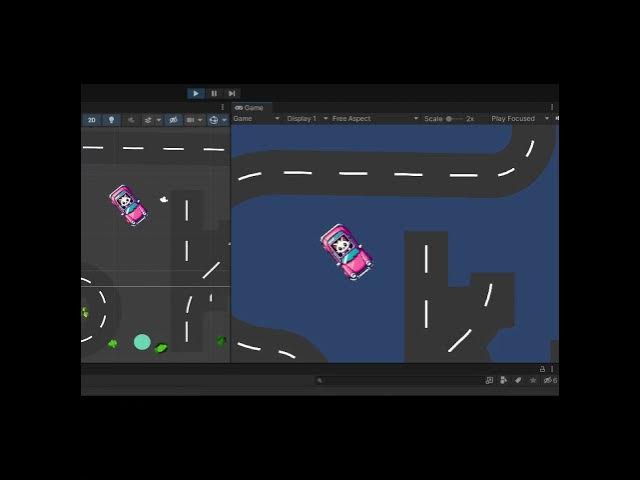This screenshot has width=640, height=480.
Task: Click the Project search field
Action: (x=399, y=380)
